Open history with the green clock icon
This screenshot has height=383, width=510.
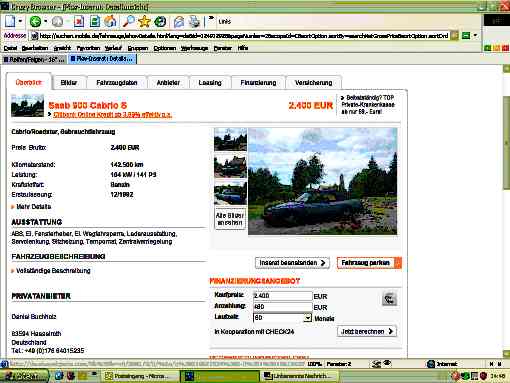pos(160,22)
